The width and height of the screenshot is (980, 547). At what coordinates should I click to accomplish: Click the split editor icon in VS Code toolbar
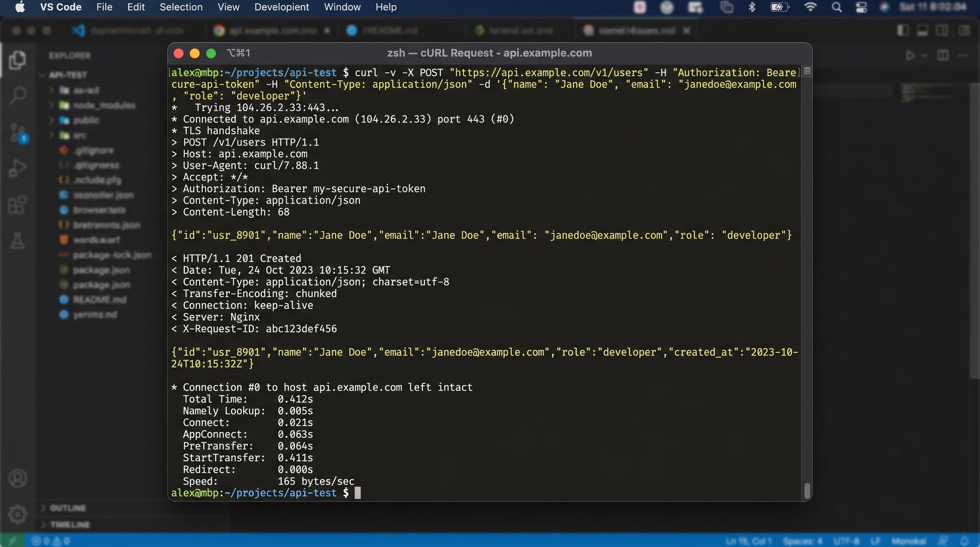pyautogui.click(x=943, y=55)
